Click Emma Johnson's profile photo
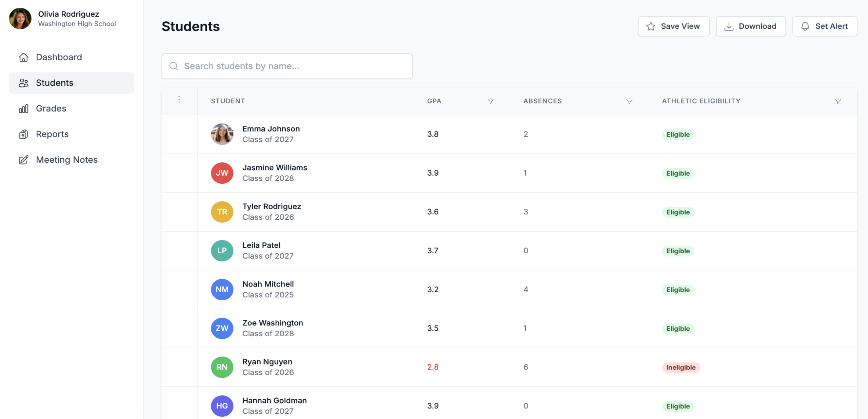Viewport: 868px width, 419px height. 222,134
